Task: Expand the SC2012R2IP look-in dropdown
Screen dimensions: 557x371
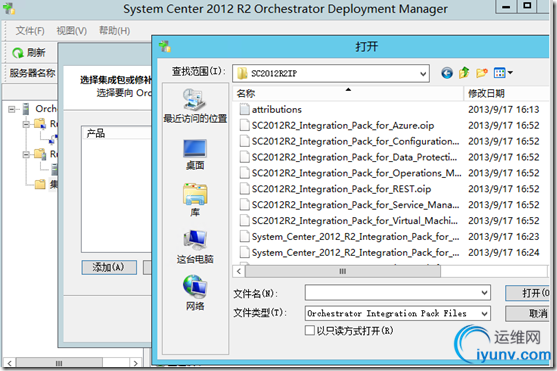Action: tap(423, 74)
